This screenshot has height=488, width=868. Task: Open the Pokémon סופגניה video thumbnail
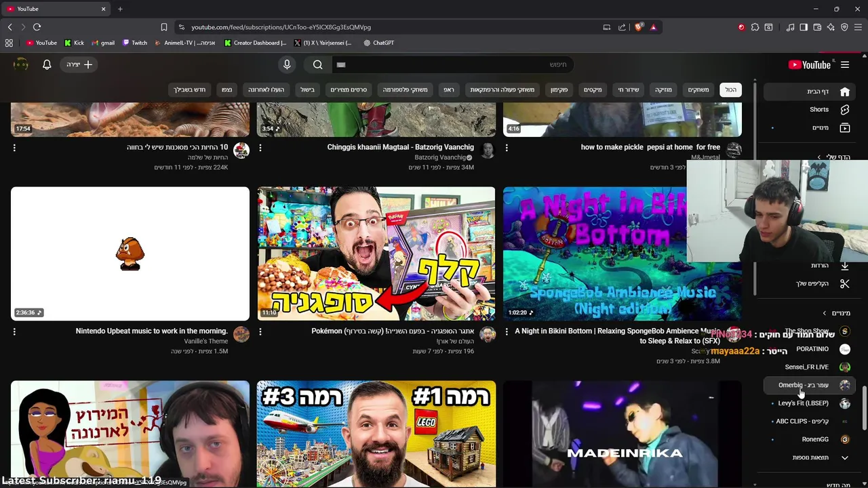(x=376, y=253)
